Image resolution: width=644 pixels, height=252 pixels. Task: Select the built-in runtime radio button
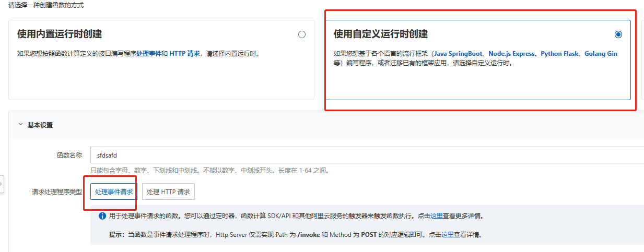(302, 34)
